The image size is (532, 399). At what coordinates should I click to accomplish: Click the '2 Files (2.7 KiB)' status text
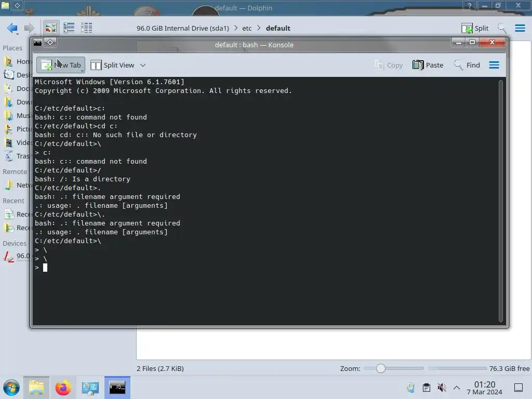coord(160,368)
